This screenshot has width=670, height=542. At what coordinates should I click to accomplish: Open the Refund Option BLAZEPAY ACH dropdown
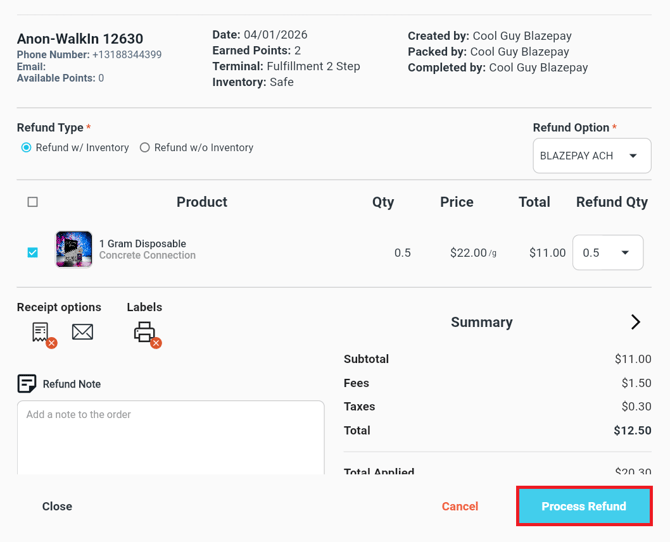(x=591, y=156)
